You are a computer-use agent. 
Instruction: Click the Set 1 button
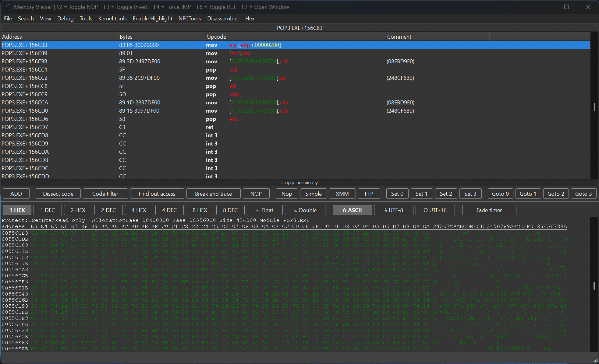421,194
